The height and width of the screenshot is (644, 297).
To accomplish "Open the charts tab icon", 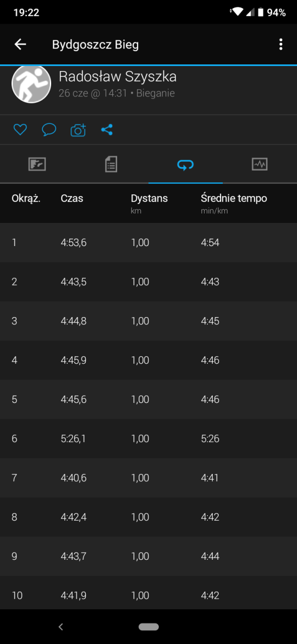I will coord(260,165).
